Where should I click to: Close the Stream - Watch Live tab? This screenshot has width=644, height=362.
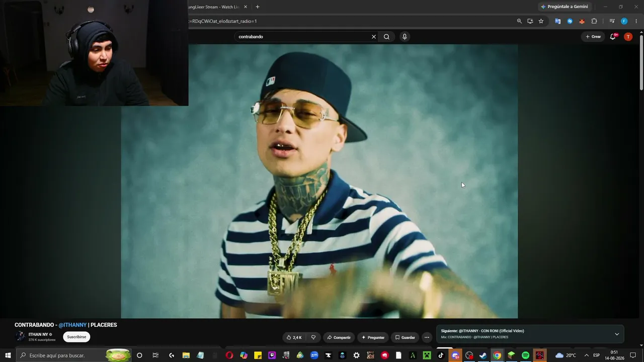[x=246, y=7]
